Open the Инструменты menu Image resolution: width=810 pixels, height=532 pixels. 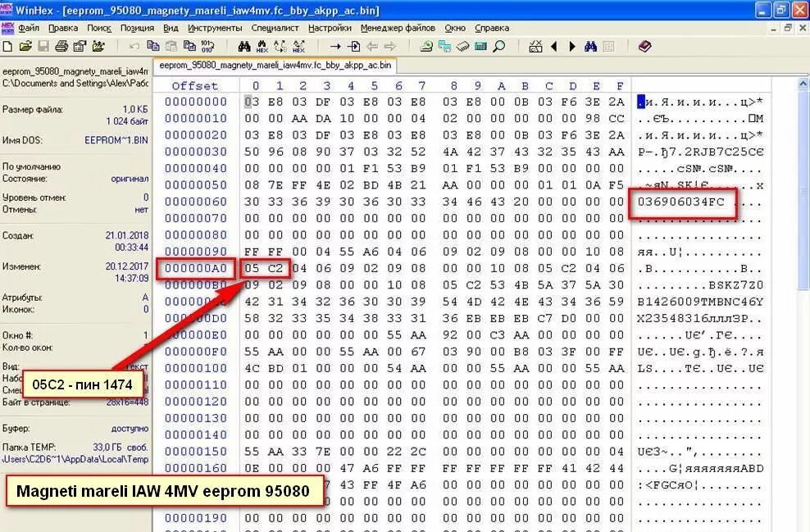point(215,28)
